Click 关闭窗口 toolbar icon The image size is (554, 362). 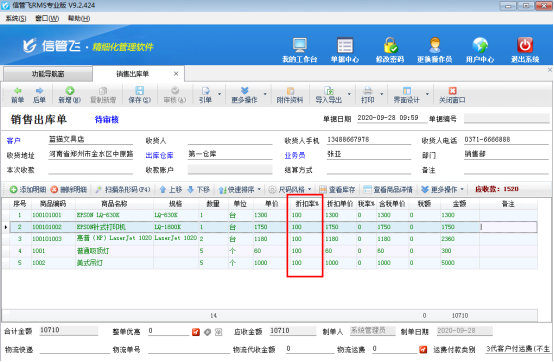[x=452, y=91]
